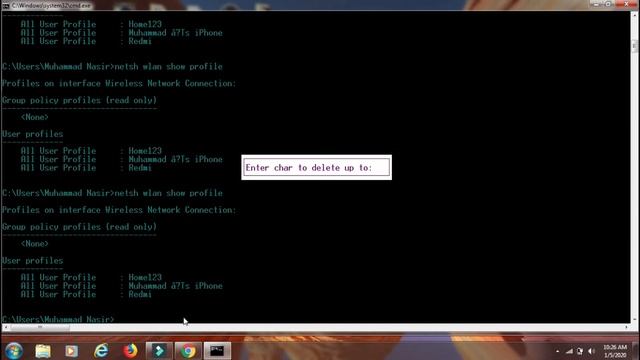The width and height of the screenshot is (640, 360).
Task: Open Internet Explorer from the taskbar
Action: pyautogui.click(x=101, y=351)
